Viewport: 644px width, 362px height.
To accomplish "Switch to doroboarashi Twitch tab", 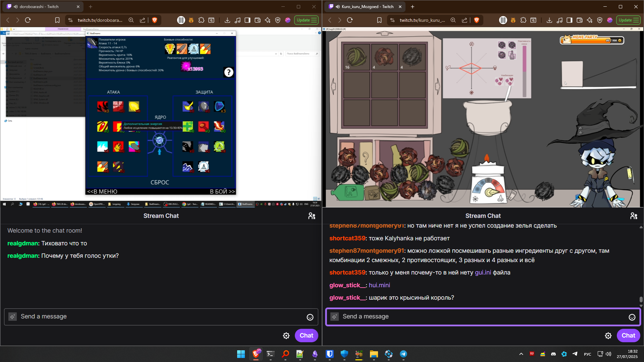I will [39, 6].
